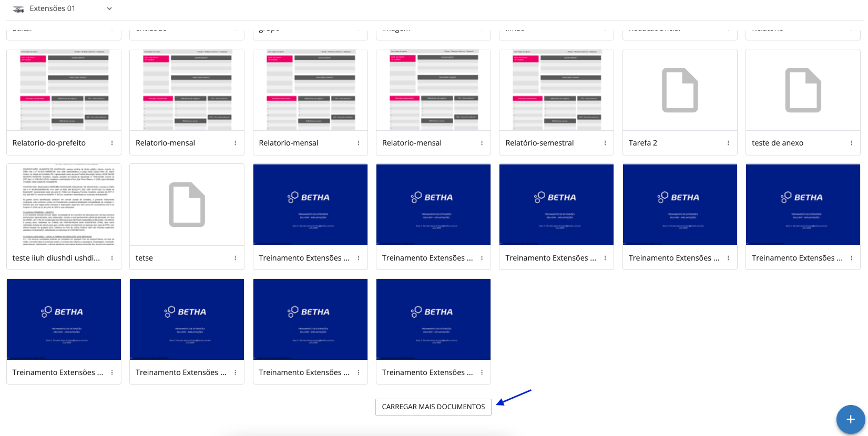Click the Relatorio-do-prefeito title text
Image resolution: width=868 pixels, height=436 pixels.
[49, 143]
